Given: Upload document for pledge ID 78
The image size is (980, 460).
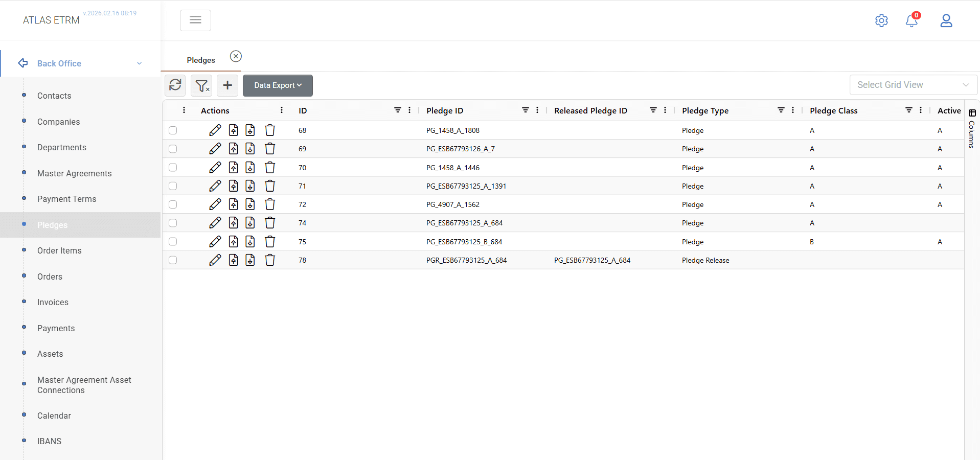Looking at the screenshot, I should coord(234,260).
